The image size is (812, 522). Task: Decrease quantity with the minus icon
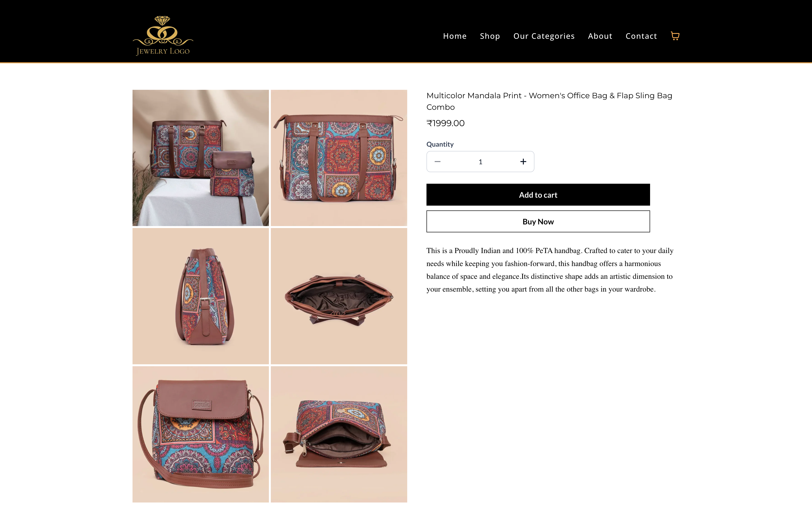point(438,162)
